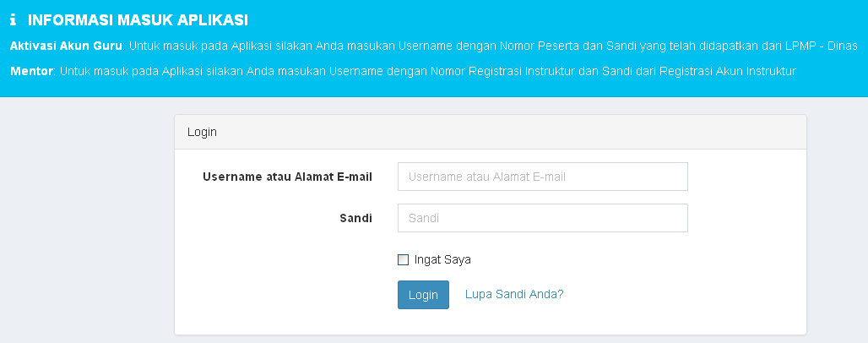Click gray page background left of the Login panel
The height and width of the screenshot is (343, 868).
click(84, 220)
